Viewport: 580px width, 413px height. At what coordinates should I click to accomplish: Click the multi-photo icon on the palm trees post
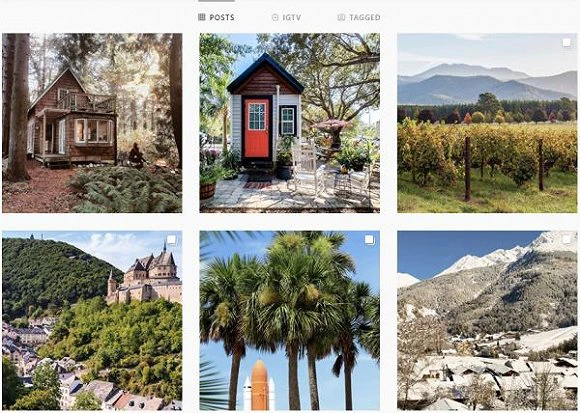click(369, 240)
